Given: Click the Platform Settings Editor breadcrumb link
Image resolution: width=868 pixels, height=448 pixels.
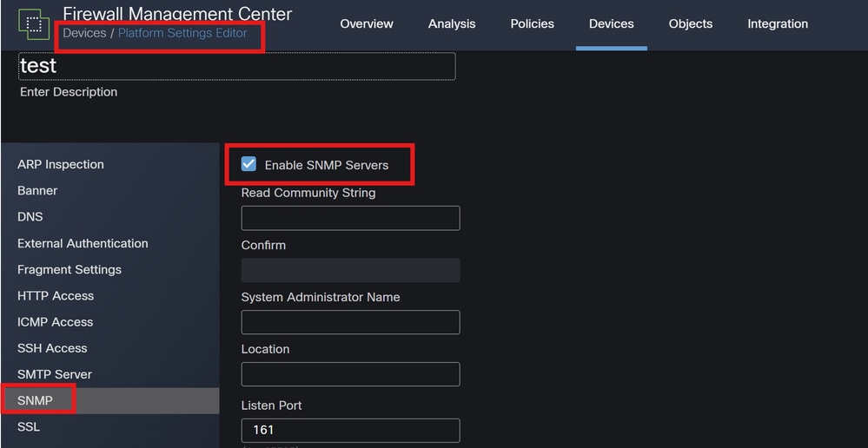Looking at the screenshot, I should 182,33.
